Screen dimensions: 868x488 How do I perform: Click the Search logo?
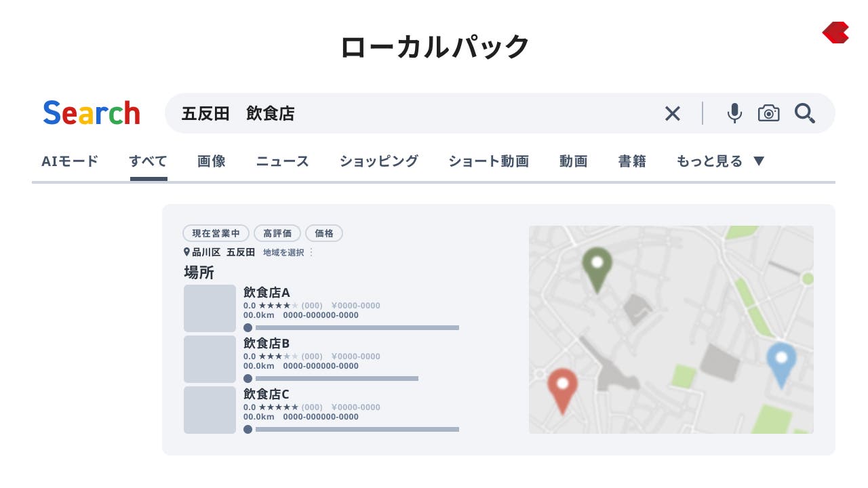[92, 113]
